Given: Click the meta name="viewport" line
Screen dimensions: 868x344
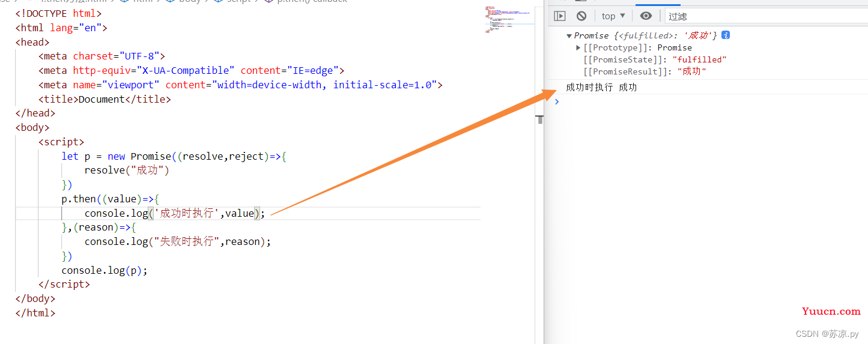Looking at the screenshot, I should pyautogui.click(x=240, y=85).
